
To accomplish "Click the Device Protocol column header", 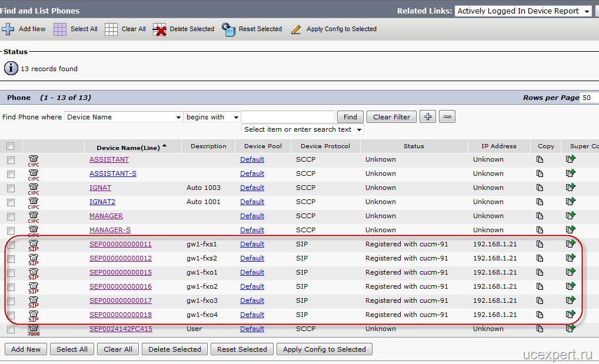I will coord(325,146).
